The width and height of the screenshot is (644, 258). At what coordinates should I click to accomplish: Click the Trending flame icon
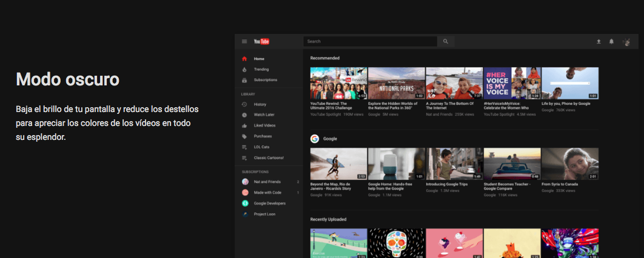click(244, 69)
